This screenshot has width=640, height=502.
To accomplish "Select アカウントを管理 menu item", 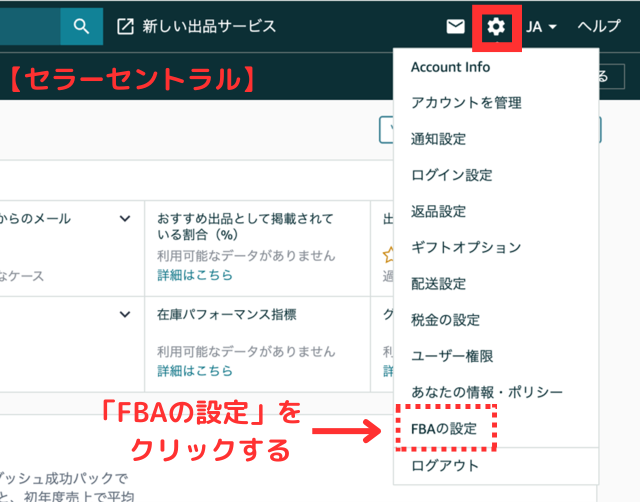I will point(466,103).
